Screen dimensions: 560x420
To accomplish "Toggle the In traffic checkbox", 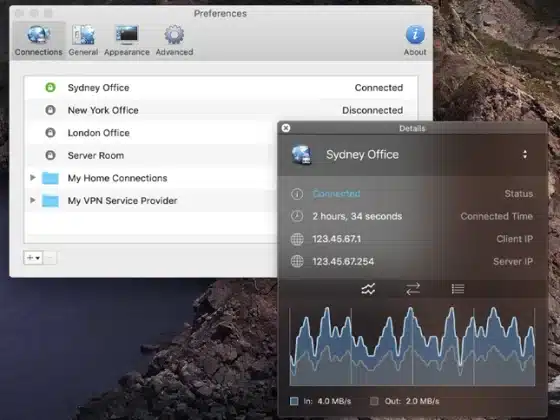I will 294,401.
